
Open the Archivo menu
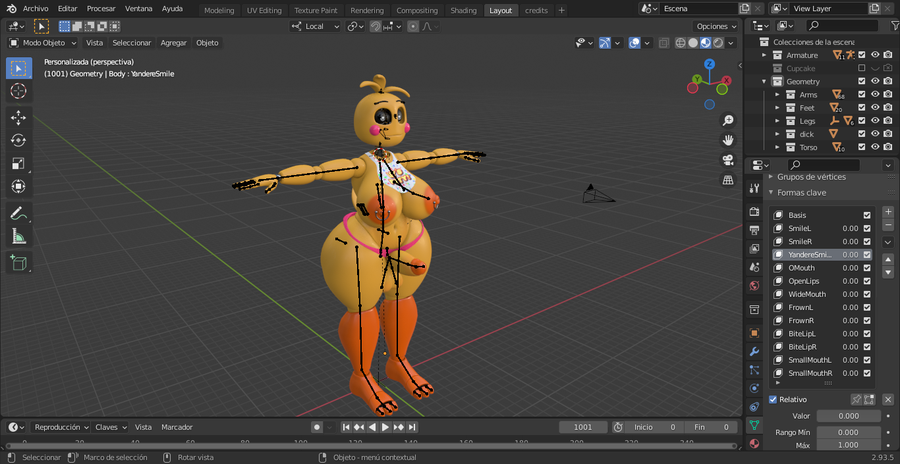pyautogui.click(x=36, y=9)
